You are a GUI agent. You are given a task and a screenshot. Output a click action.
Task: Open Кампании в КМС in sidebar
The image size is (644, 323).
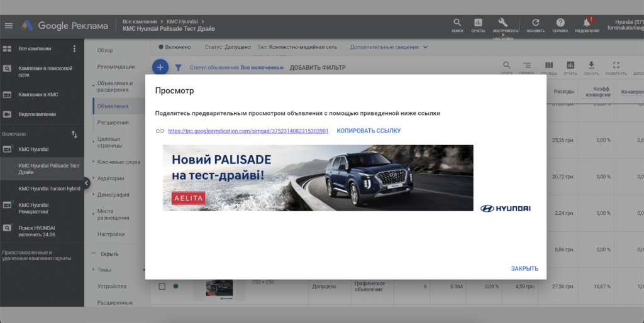(38, 94)
